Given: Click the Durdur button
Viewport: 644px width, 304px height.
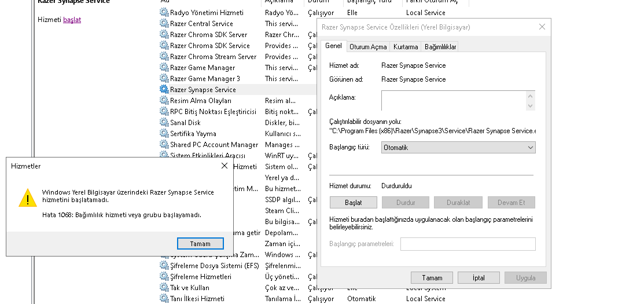Looking at the screenshot, I should 406,203.
